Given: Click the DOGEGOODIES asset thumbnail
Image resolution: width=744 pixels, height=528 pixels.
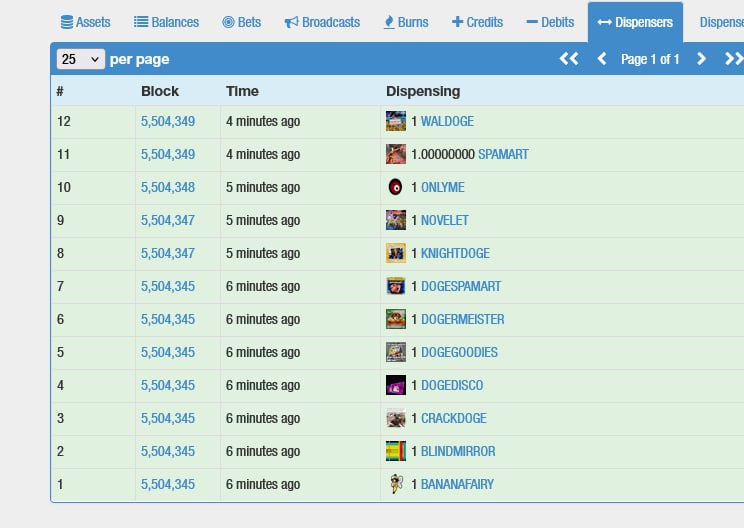Looking at the screenshot, I should pos(396,352).
